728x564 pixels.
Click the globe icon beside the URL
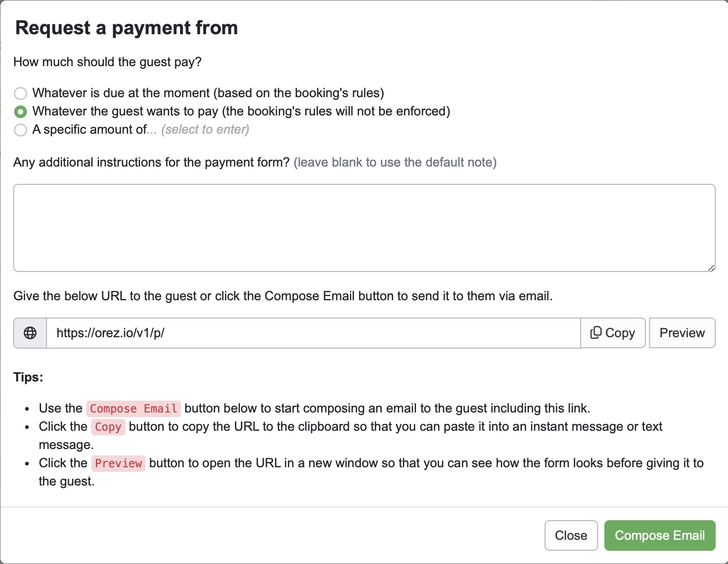[30, 333]
